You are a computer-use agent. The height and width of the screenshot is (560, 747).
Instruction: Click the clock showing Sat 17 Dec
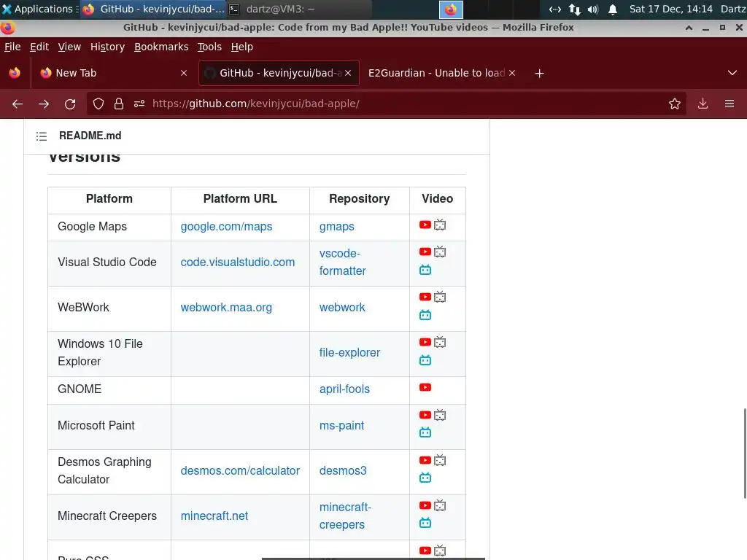click(671, 9)
